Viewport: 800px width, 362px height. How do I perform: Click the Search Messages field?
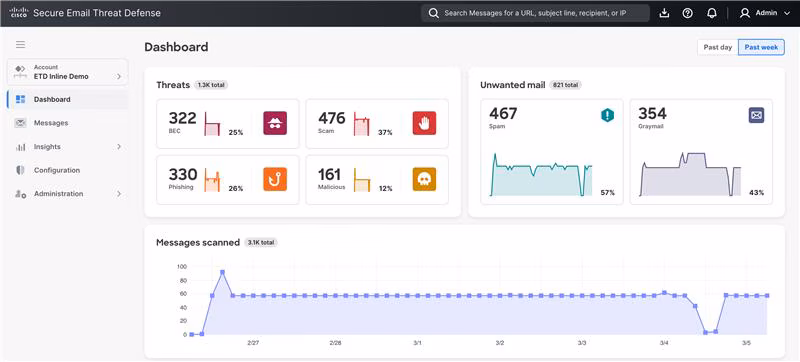point(535,13)
